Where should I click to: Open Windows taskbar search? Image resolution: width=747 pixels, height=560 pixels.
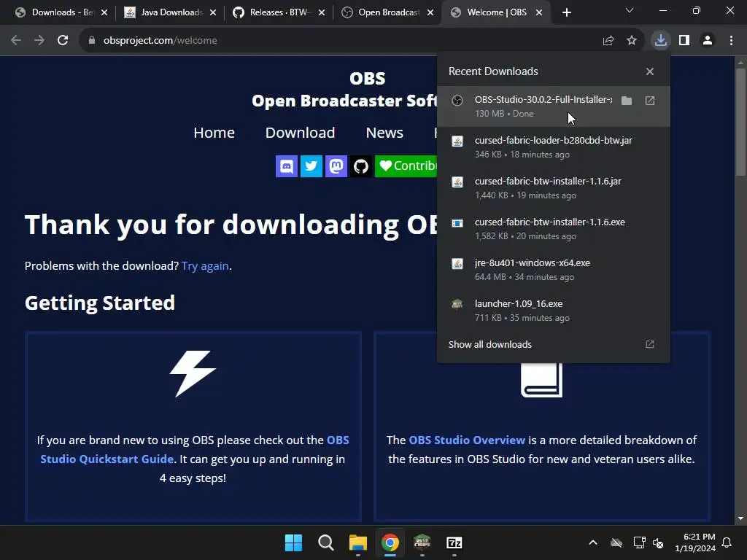click(326, 542)
